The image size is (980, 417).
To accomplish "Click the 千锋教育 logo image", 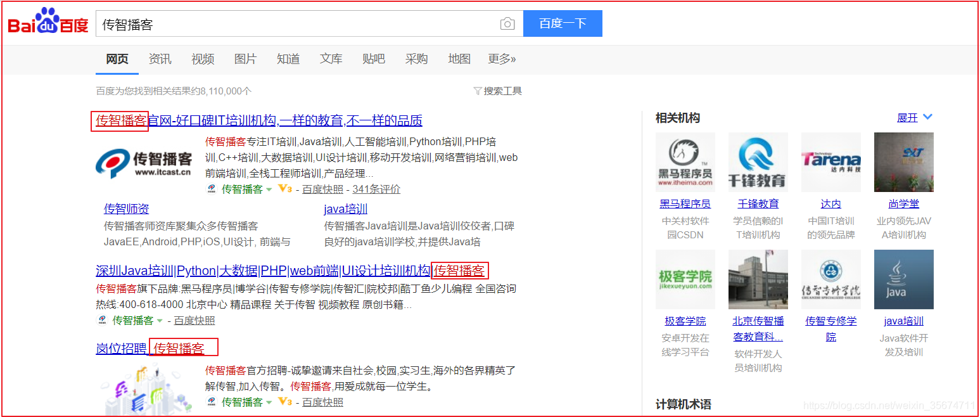I will (x=758, y=162).
